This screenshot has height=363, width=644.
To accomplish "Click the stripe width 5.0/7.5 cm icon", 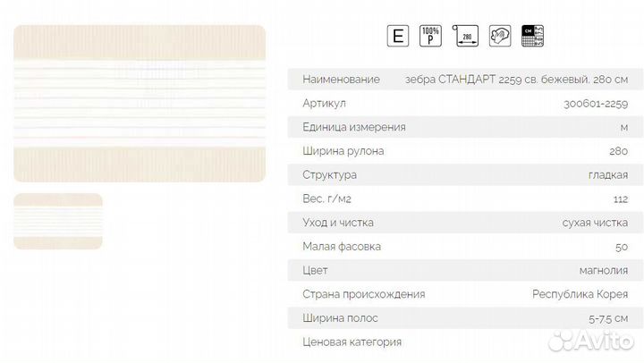I will click(x=533, y=36).
